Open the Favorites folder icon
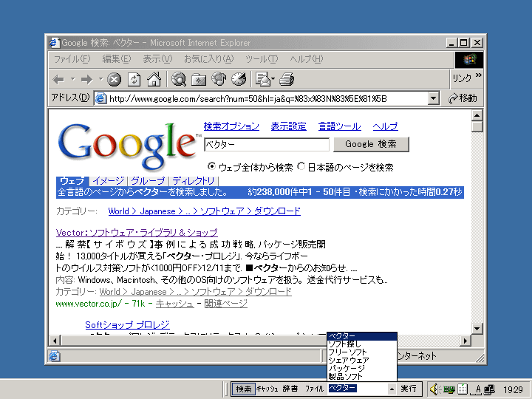 click(199, 80)
